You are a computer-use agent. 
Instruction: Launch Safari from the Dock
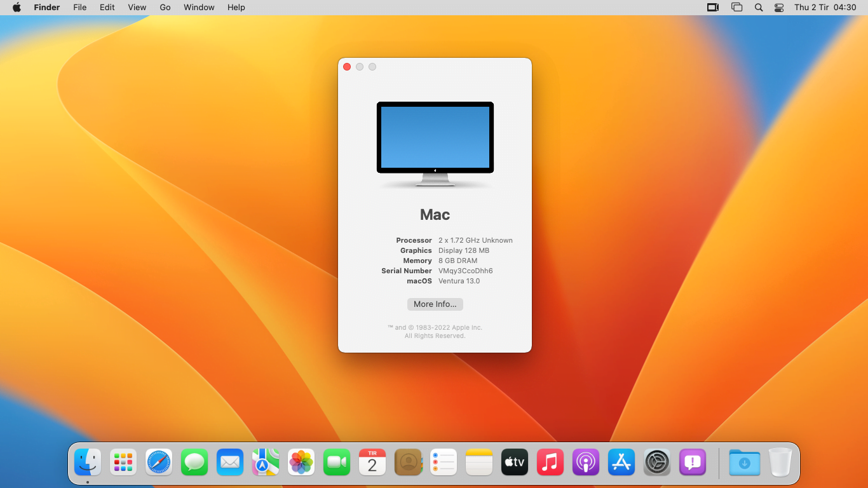pyautogui.click(x=159, y=462)
